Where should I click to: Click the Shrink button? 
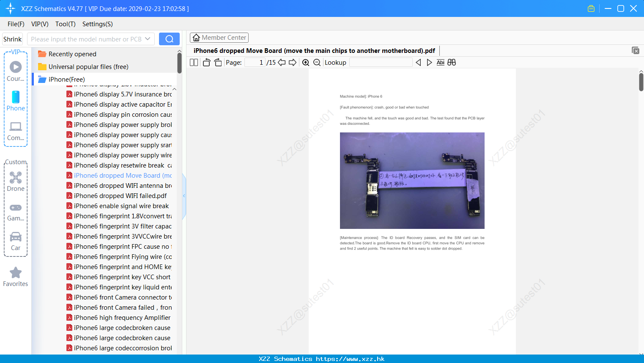point(13,39)
